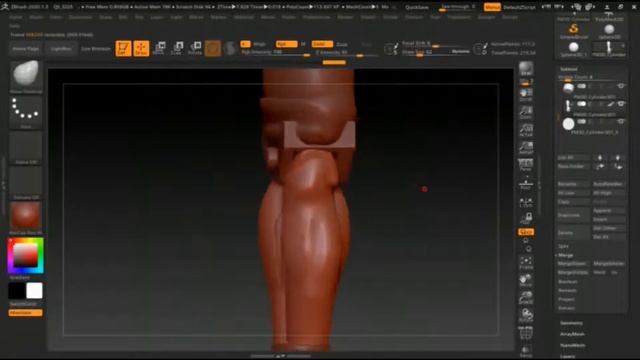Click the LightBox button
The height and width of the screenshot is (360, 640).
click(61, 49)
